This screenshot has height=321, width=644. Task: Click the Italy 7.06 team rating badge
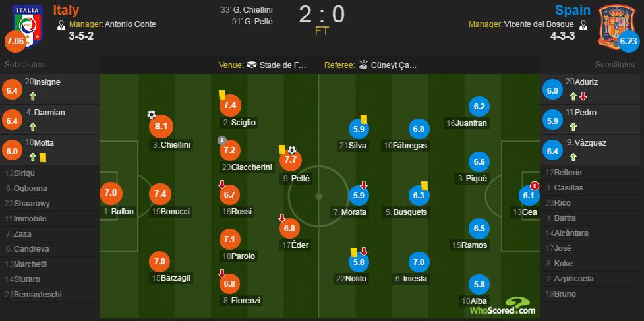point(15,42)
